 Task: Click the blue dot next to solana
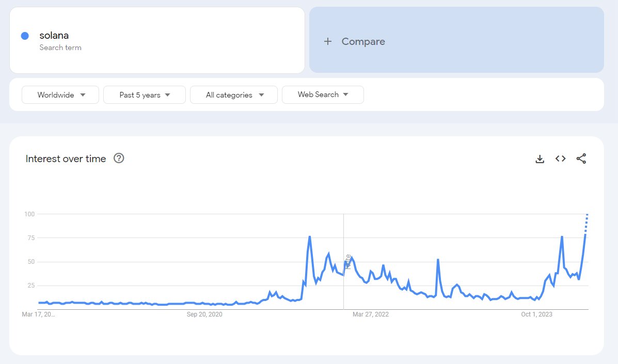pos(25,36)
